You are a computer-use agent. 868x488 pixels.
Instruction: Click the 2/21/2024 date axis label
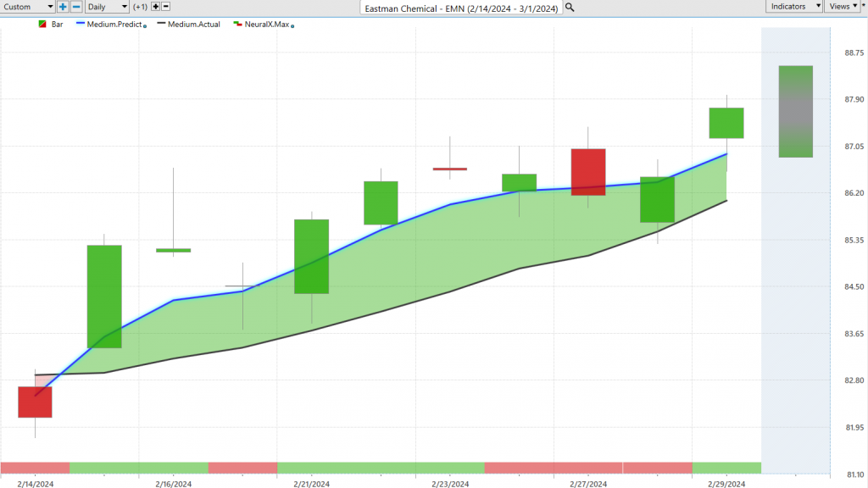tap(312, 484)
